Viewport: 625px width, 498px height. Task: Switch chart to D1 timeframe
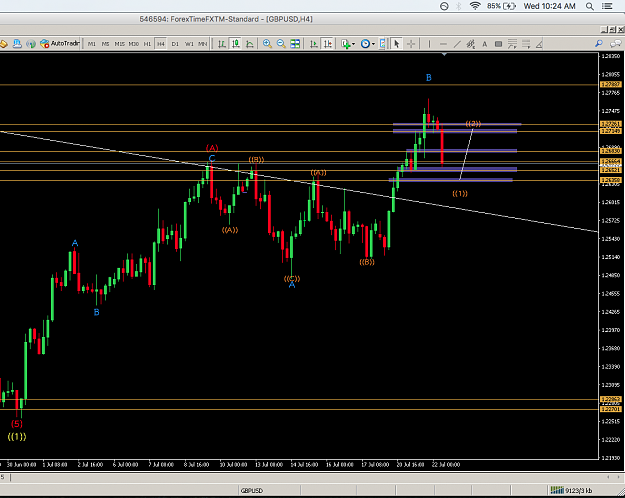click(175, 44)
